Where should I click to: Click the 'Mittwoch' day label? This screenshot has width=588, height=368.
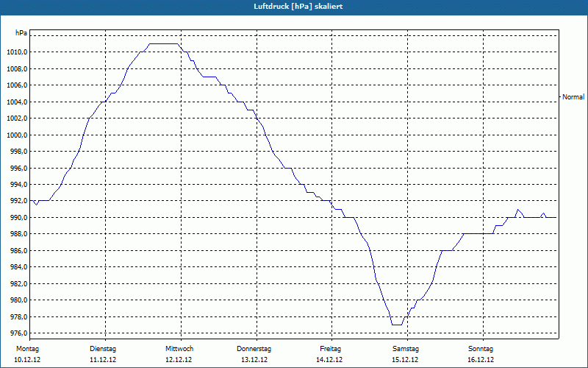179,349
